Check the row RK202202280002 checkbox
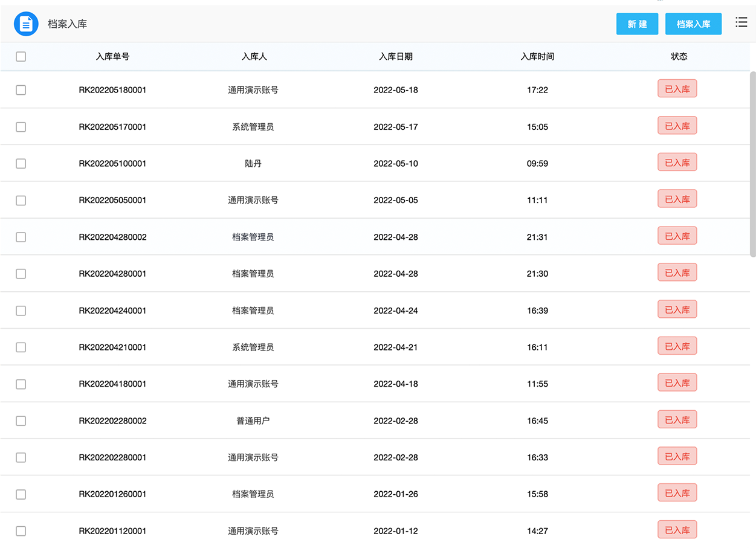This screenshot has width=756, height=548. coord(21,421)
